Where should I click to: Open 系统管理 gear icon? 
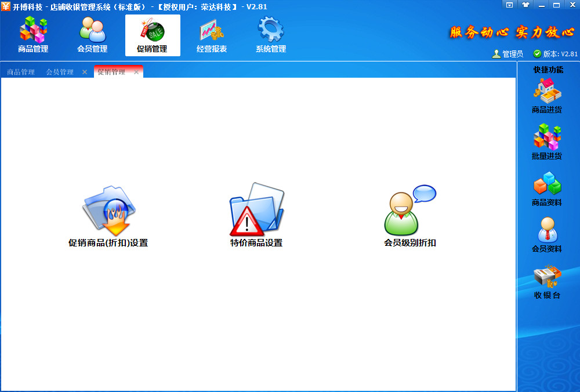tap(271, 35)
